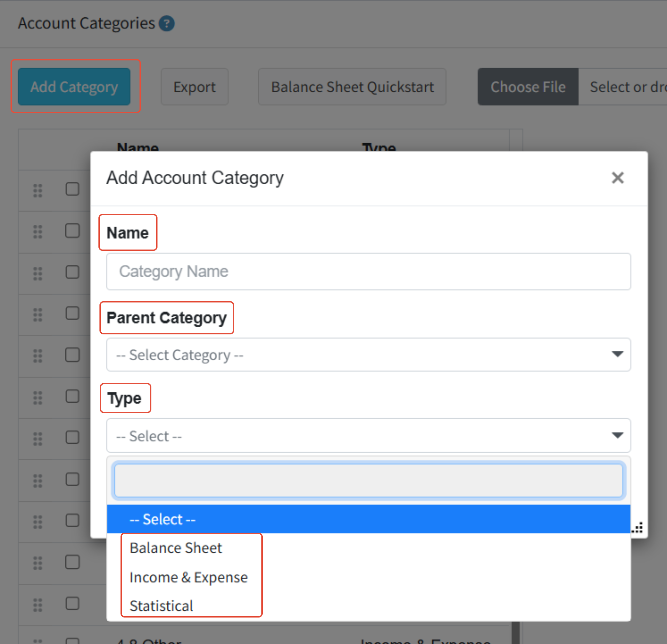
Task: Click the help icon beside Account Categories
Action: [x=166, y=23]
